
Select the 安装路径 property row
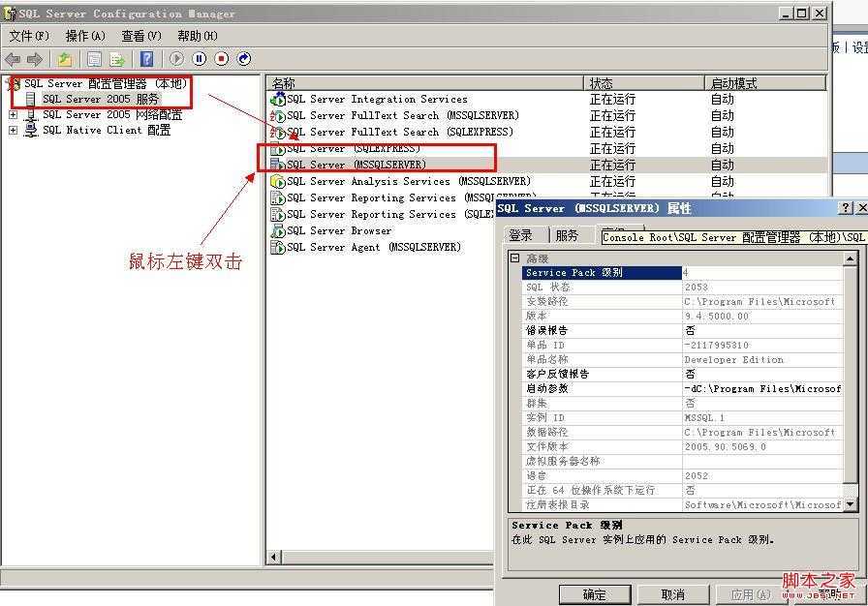click(x=682, y=302)
